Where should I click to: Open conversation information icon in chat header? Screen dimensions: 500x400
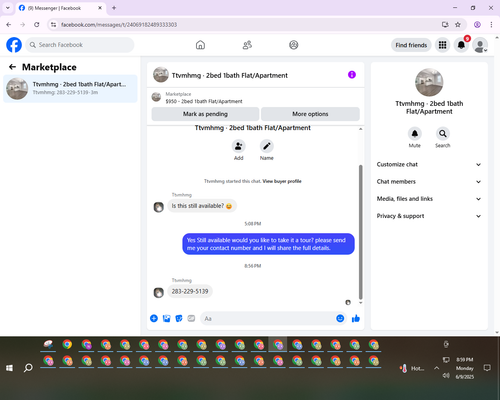(352, 75)
